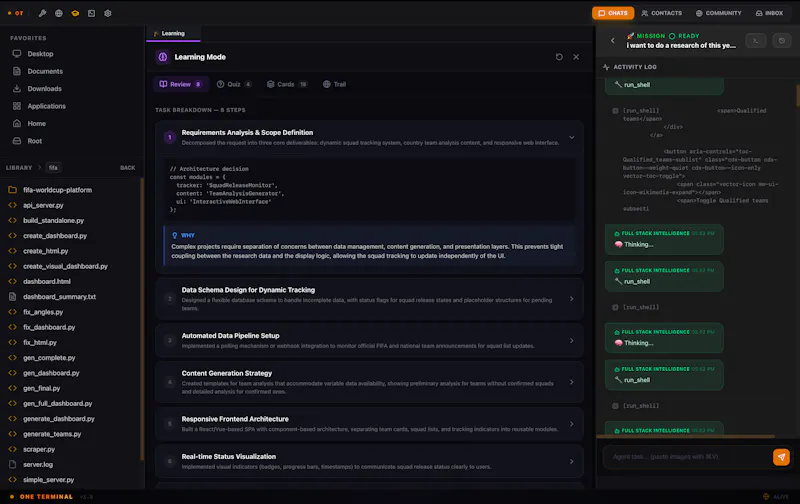Click the library file list scrollbar
Image resolution: width=800 pixels, height=504 pixels.
[141, 319]
